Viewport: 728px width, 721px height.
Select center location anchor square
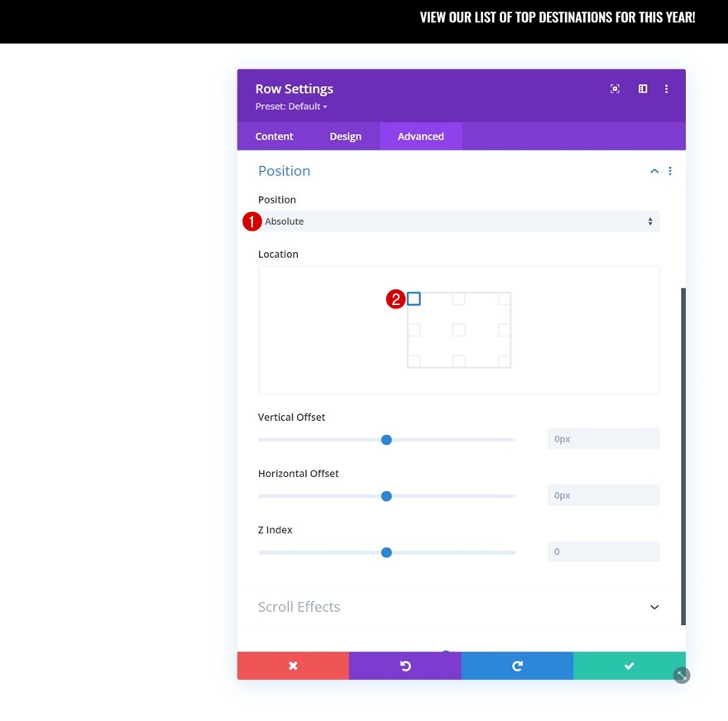pos(458,330)
